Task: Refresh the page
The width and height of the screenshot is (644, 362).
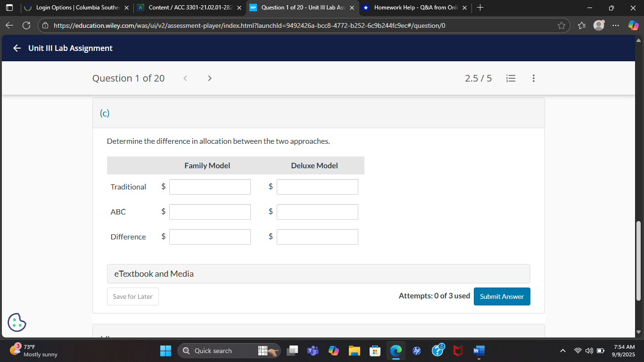Action: click(26, 25)
